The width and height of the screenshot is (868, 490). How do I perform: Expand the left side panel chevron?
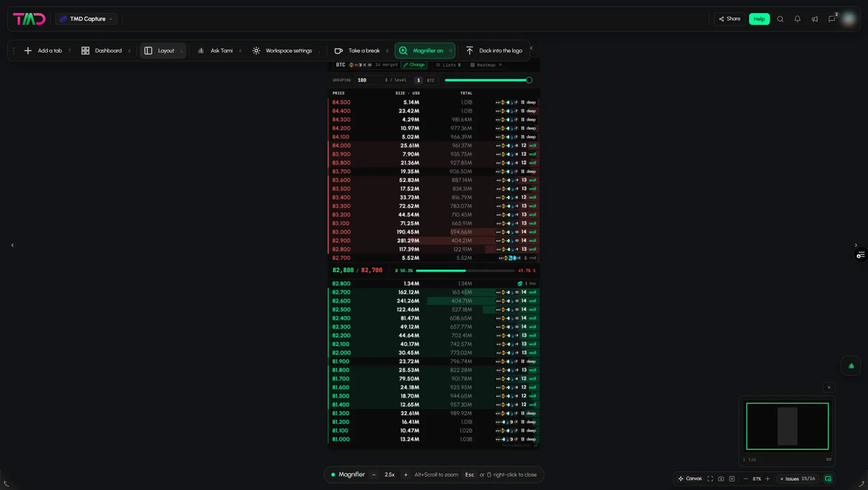[12, 246]
